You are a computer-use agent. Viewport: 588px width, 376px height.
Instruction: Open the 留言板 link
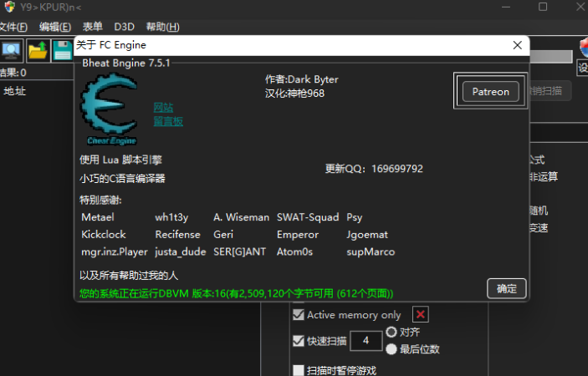pyautogui.click(x=168, y=121)
